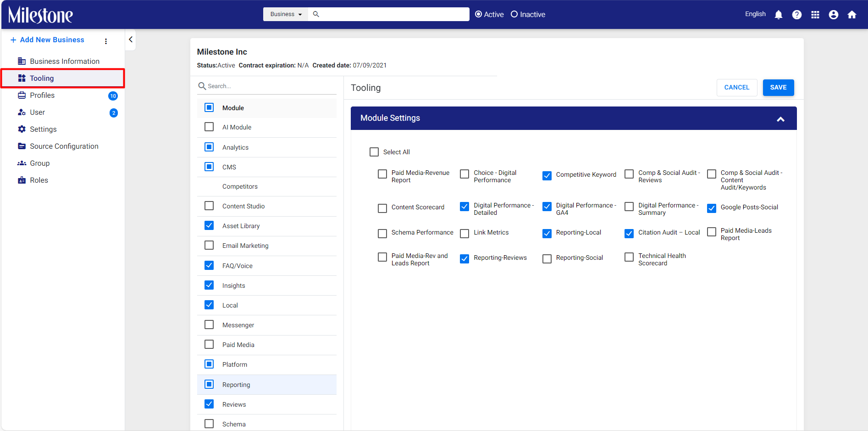Click the search magnifier in top bar

pos(316,14)
